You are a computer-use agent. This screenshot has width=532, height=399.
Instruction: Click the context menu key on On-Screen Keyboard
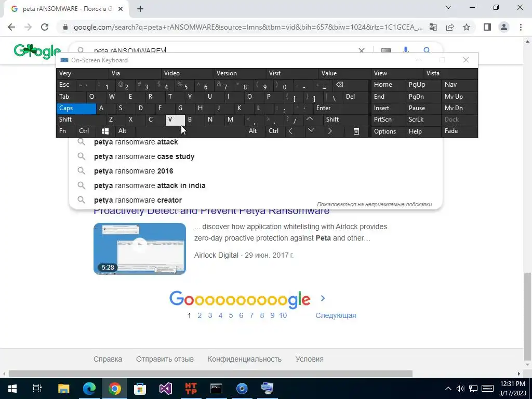pyautogui.click(x=356, y=131)
